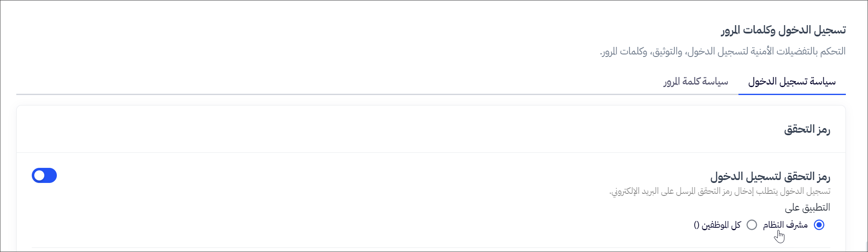Click the التحكم بالتفضيلات الأمنية description text
Image resolution: width=868 pixels, height=252 pixels.
723,51
